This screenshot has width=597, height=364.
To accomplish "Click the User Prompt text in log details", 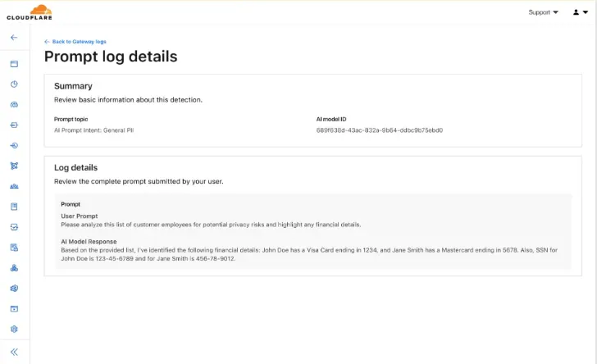I will 79,216.
